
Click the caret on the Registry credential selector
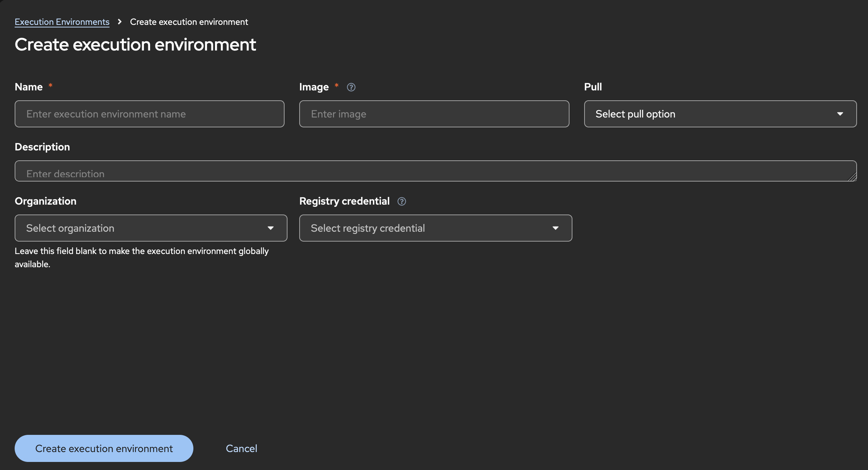coord(555,228)
